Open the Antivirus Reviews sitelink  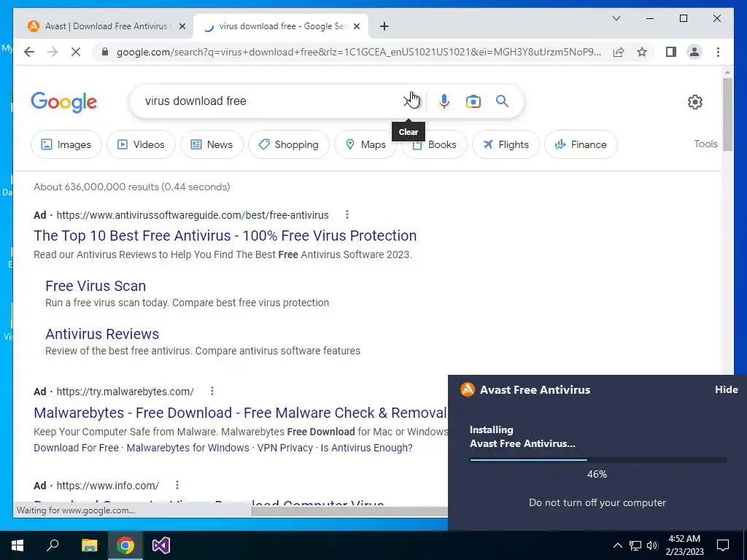(102, 334)
